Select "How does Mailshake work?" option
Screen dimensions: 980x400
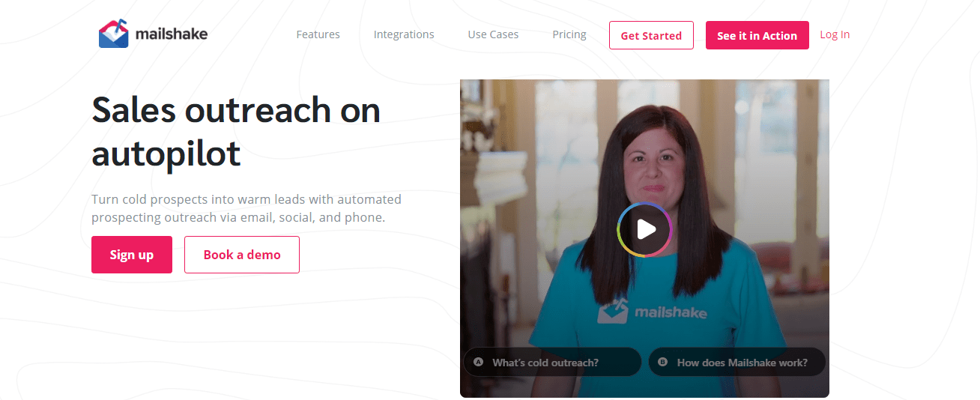[x=737, y=363]
